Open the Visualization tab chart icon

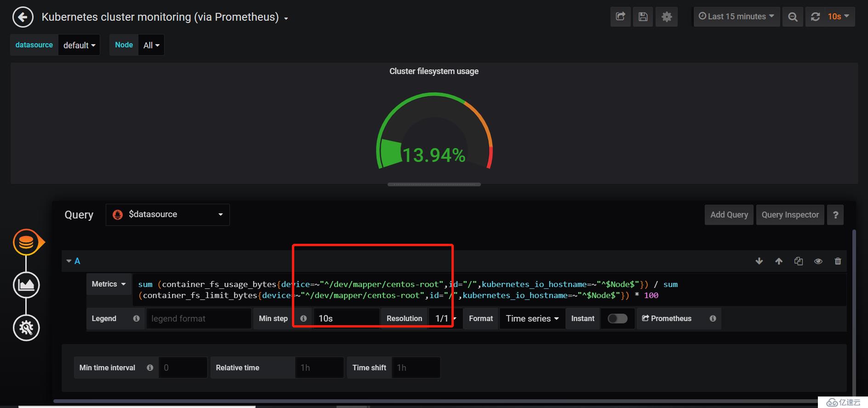[26, 285]
